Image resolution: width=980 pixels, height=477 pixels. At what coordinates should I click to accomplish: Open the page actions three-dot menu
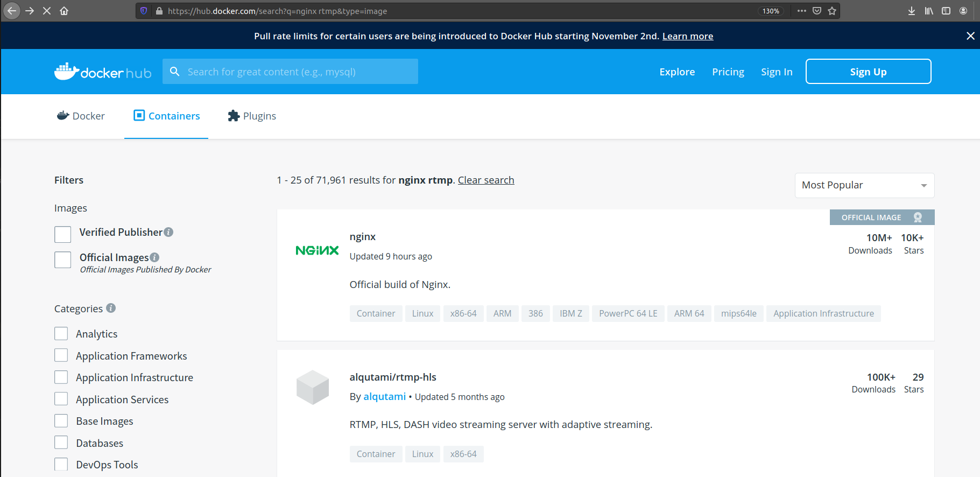pyautogui.click(x=802, y=11)
